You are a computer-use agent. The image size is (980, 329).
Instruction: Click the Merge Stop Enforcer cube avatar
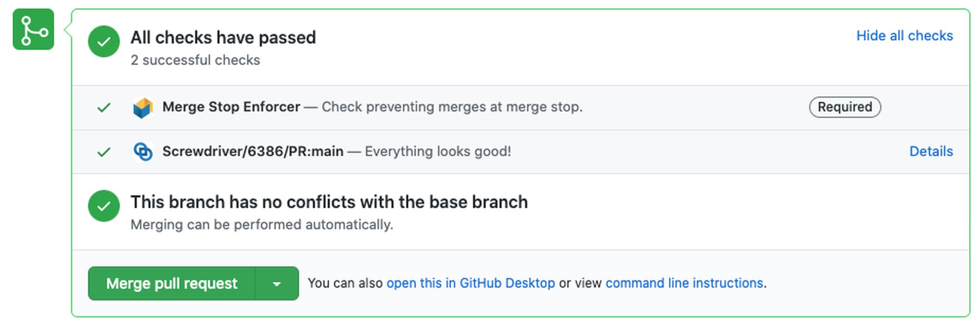click(x=143, y=107)
